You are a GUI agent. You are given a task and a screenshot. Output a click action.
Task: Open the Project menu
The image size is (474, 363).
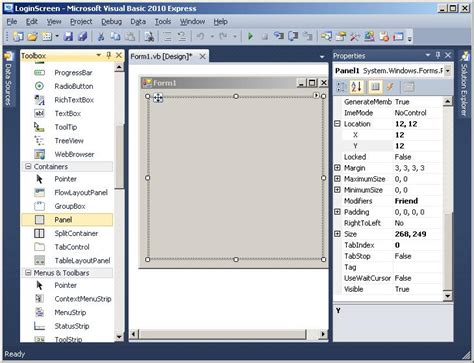(x=81, y=22)
